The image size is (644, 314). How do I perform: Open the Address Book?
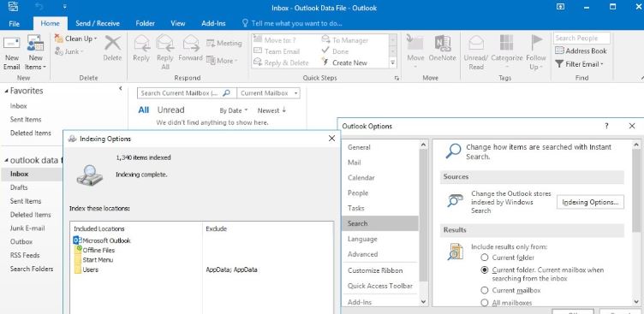[581, 50]
